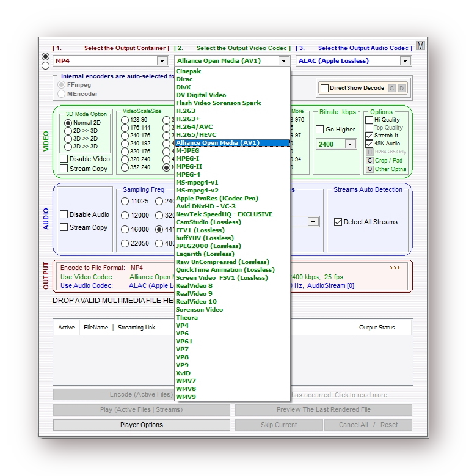This screenshot has height=476, width=466.
Task: Choose the 128:96 video scale size
Action: 125,120
